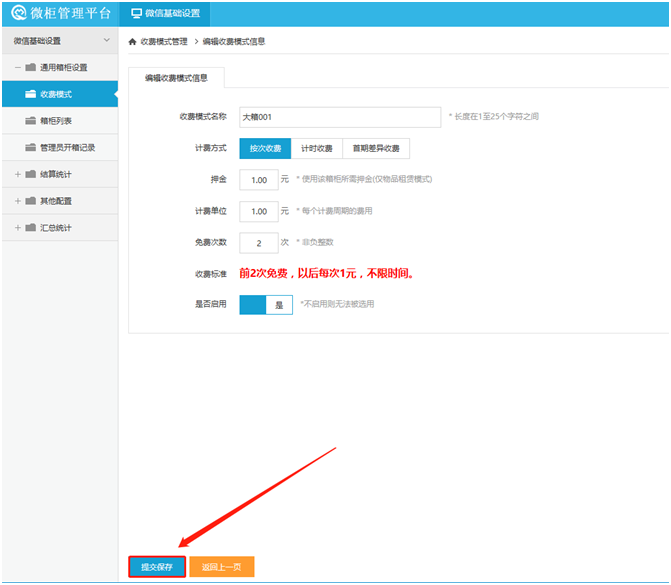This screenshot has width=671, height=585.
Task: Click the 收费模式名称 input field
Action: coord(340,117)
